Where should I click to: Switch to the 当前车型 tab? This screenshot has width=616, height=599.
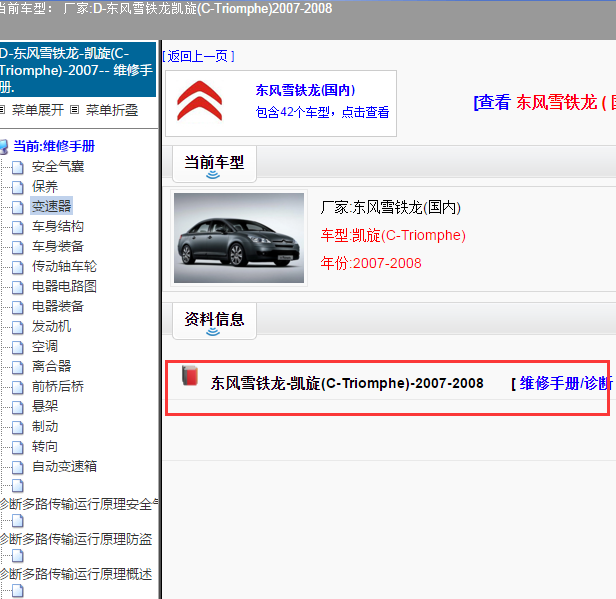pos(214,164)
